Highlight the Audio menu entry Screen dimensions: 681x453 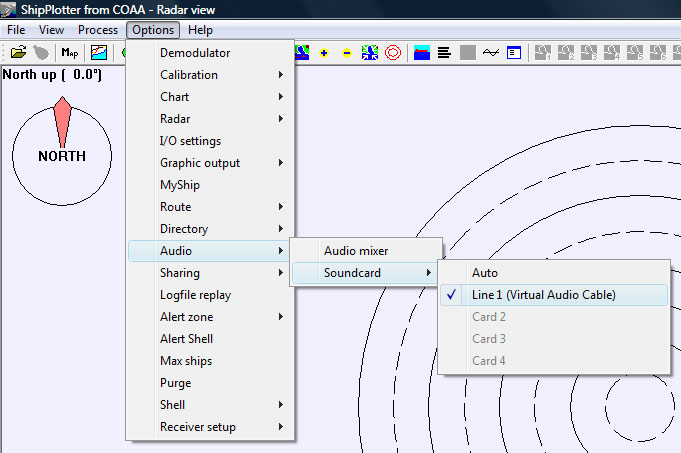click(210, 251)
